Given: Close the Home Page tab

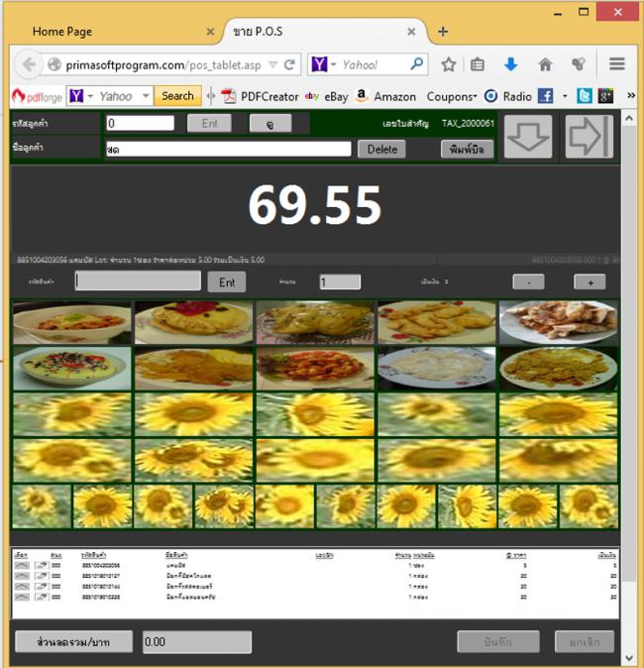Looking at the screenshot, I should click(210, 32).
